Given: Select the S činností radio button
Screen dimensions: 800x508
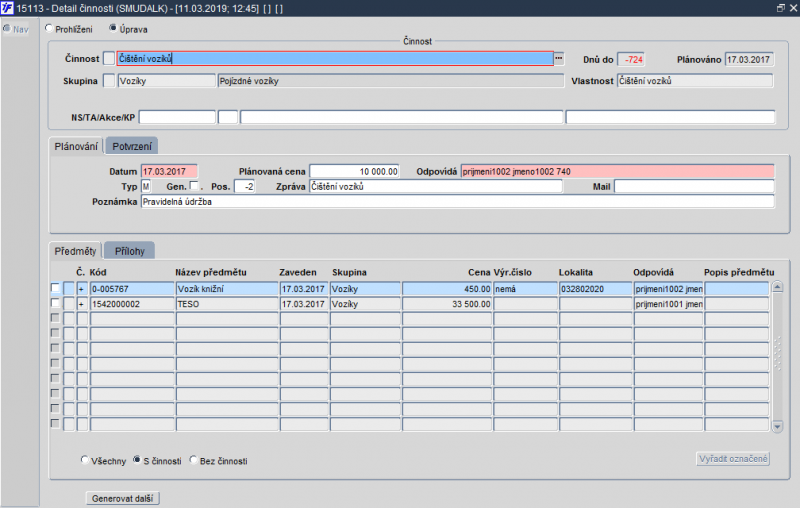Looking at the screenshot, I should [137, 460].
